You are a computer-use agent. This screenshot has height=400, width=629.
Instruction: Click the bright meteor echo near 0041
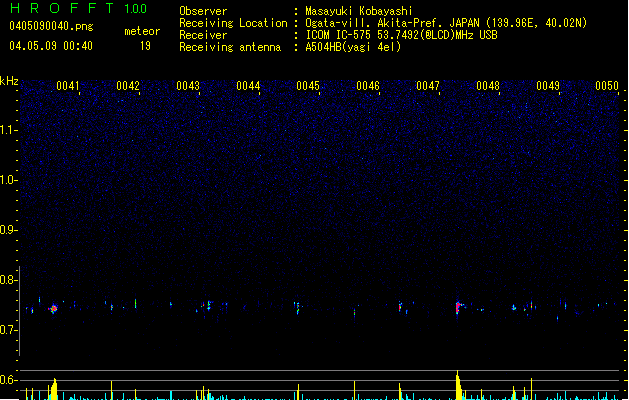[x=53, y=309]
